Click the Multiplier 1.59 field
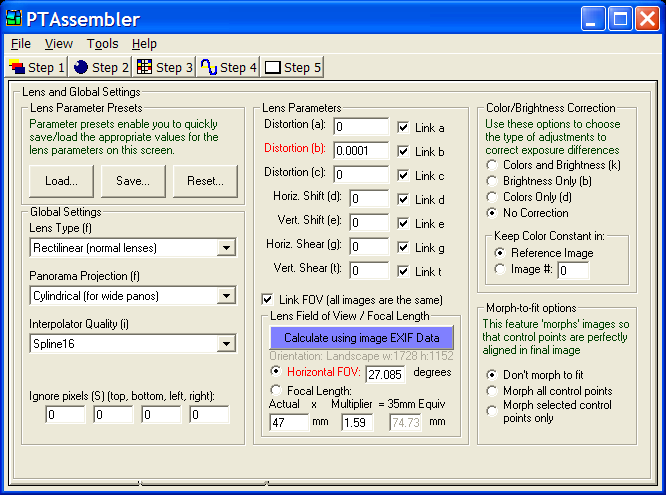Viewport: 666px width, 495px height. tap(357, 422)
